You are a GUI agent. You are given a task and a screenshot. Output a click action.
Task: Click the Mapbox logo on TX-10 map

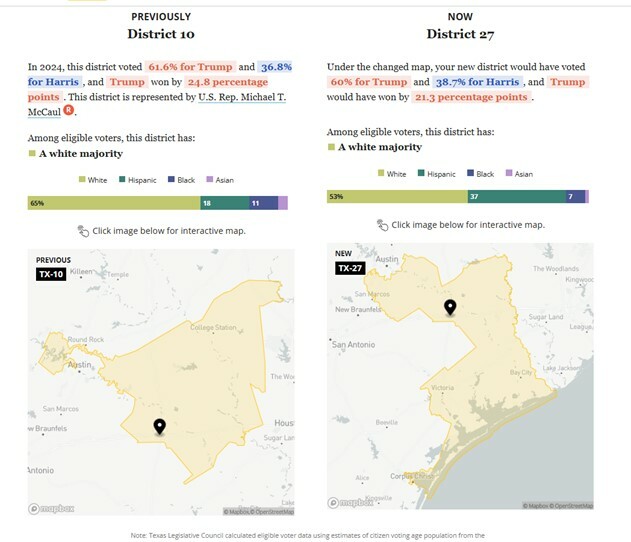51,509
